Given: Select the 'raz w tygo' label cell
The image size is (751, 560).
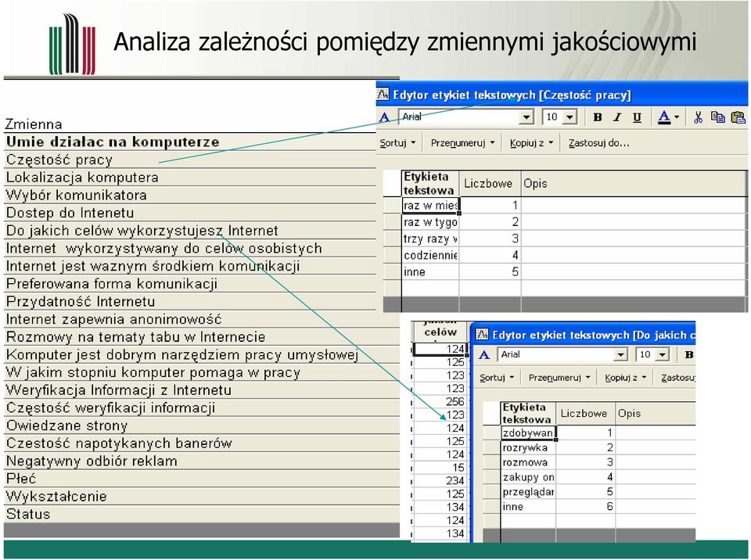Looking at the screenshot, I should [430, 222].
